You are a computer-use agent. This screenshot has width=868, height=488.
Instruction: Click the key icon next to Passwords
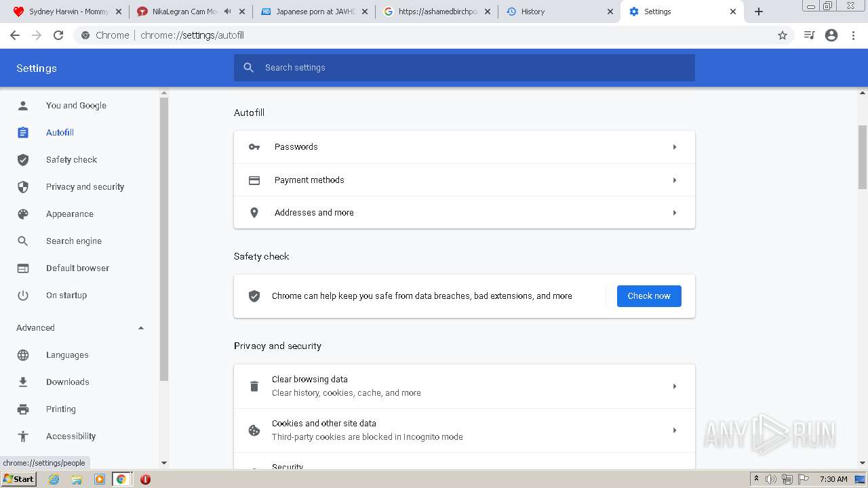[x=254, y=147]
